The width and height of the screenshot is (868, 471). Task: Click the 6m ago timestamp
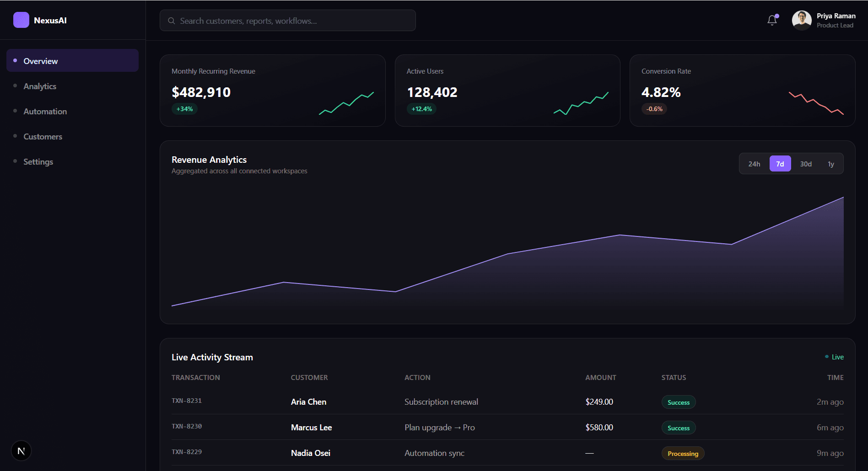(830, 428)
